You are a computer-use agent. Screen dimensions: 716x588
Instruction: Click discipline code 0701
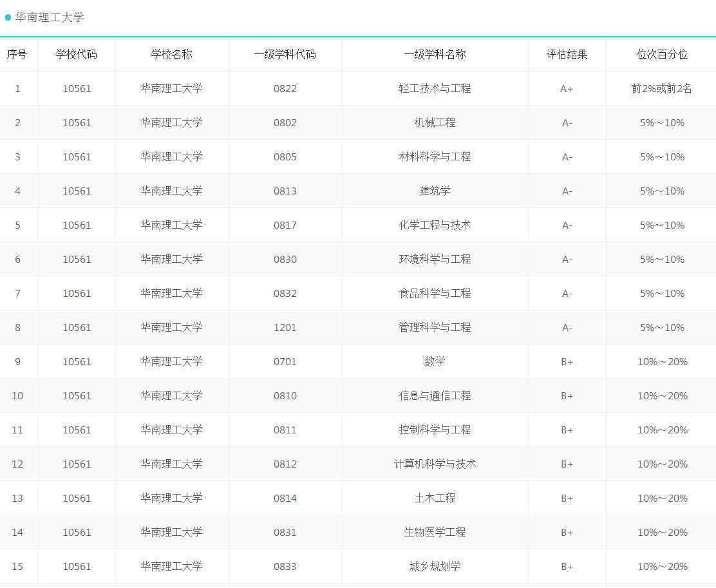point(285,362)
